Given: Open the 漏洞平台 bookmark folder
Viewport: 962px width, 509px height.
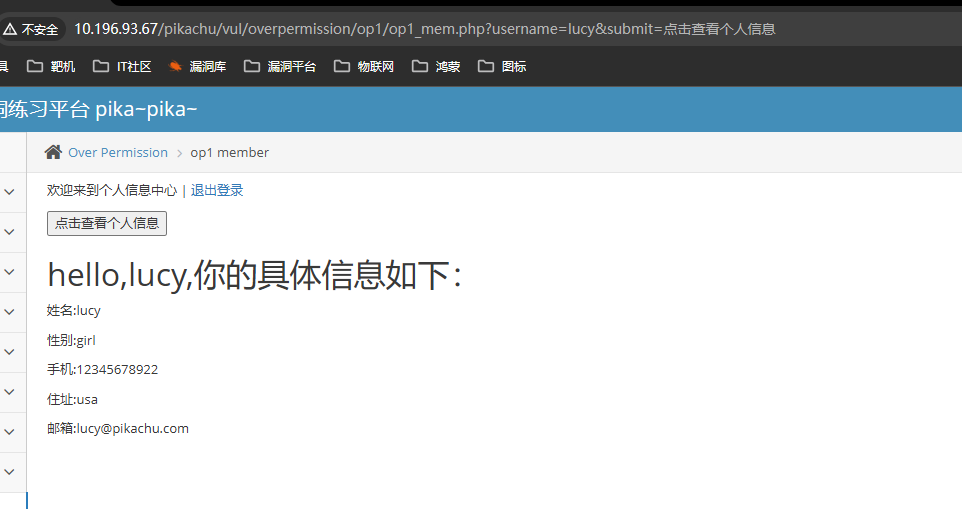Looking at the screenshot, I should coord(280,66).
